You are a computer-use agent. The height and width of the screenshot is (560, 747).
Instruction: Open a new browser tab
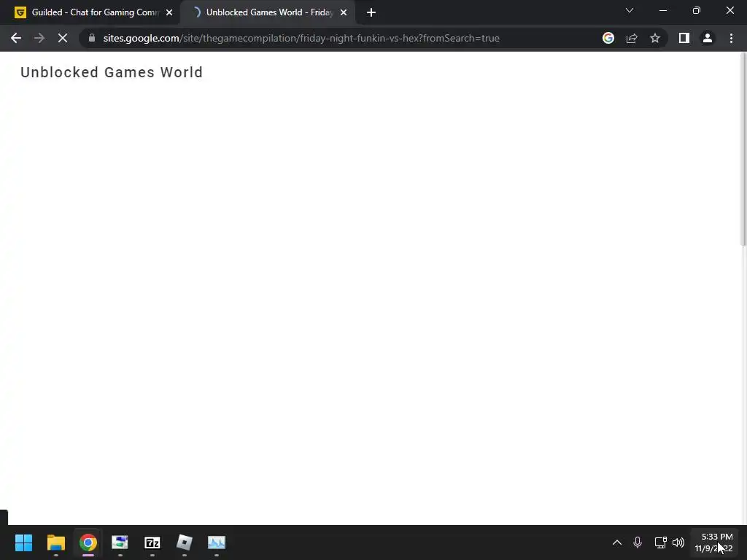tap(371, 12)
